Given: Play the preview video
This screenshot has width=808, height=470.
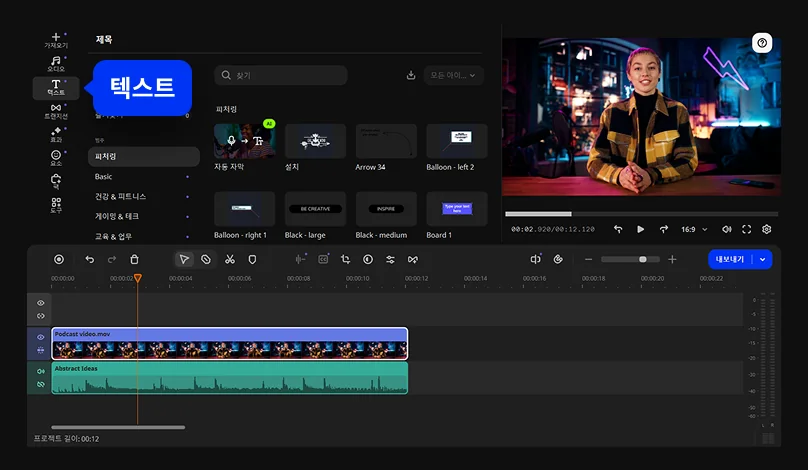Looking at the screenshot, I should click(640, 229).
